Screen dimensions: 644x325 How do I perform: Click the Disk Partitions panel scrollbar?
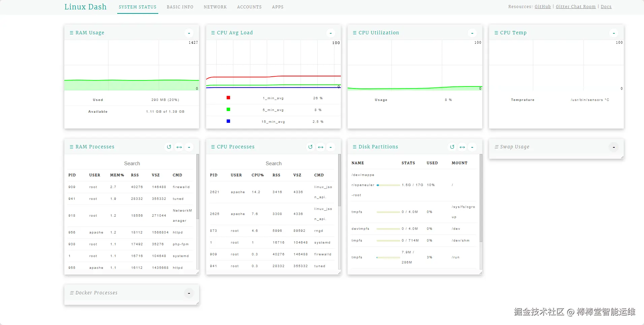click(x=481, y=198)
